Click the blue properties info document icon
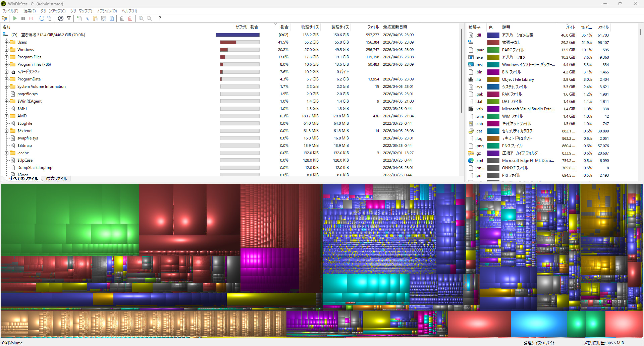The image size is (644, 346). pyautogui.click(x=112, y=18)
